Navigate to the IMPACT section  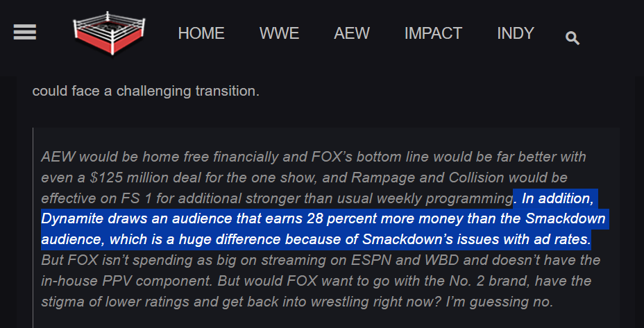pyautogui.click(x=433, y=33)
